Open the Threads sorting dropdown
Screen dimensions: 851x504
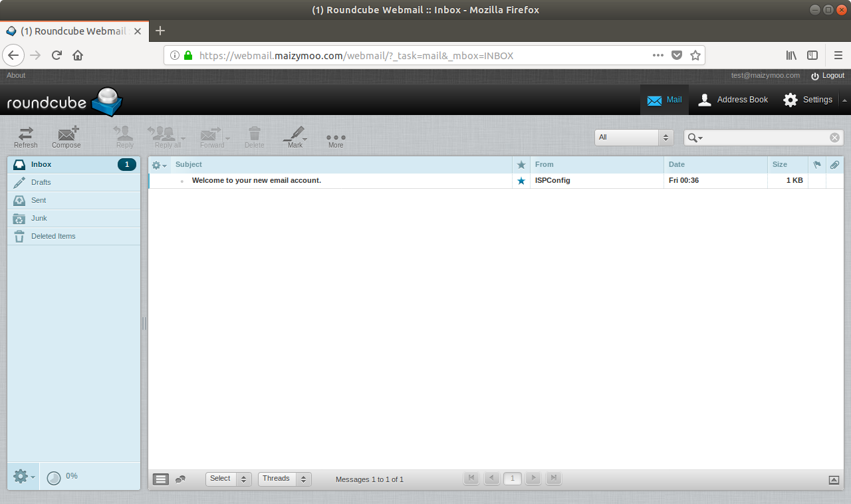[x=285, y=478]
